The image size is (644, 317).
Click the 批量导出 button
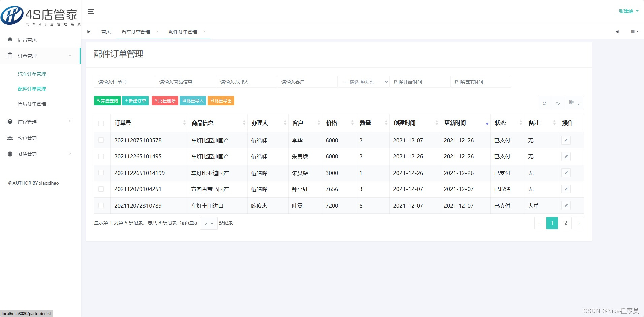[x=221, y=101]
